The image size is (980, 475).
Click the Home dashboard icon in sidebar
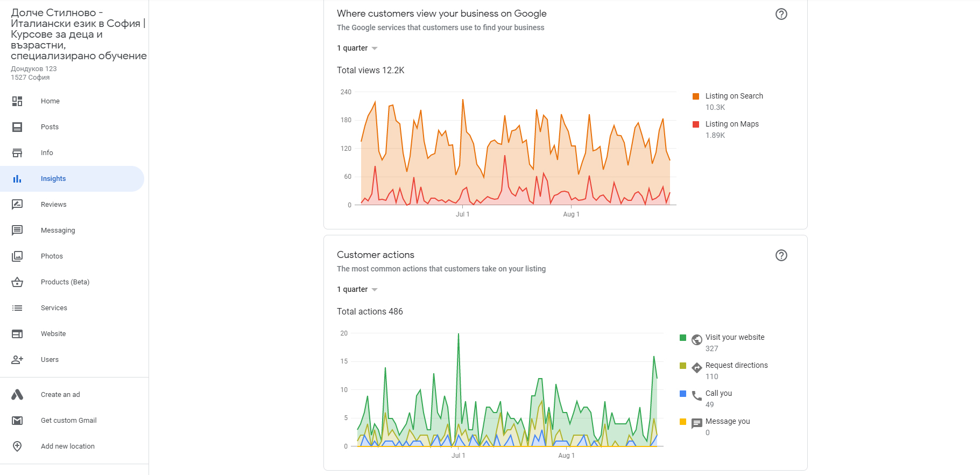[17, 101]
